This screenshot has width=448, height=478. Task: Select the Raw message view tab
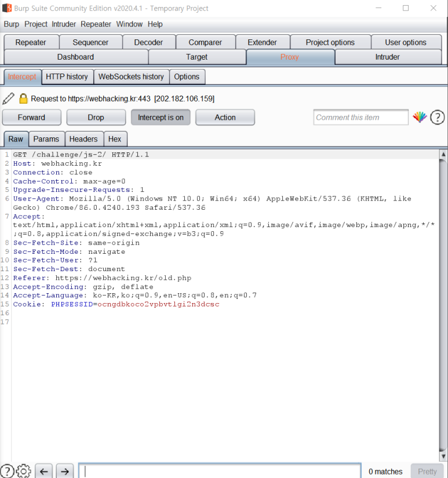[x=16, y=139]
